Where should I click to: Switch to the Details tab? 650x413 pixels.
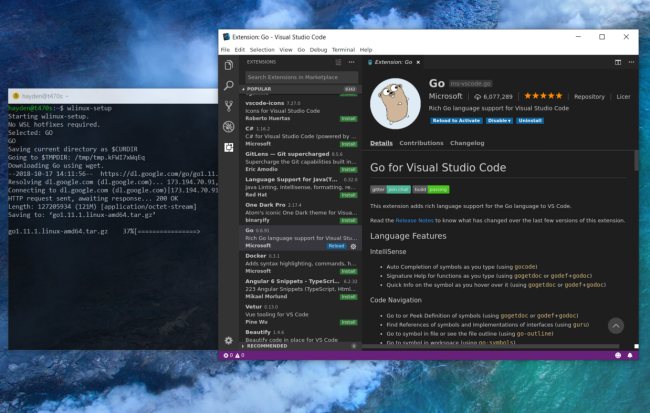[381, 143]
